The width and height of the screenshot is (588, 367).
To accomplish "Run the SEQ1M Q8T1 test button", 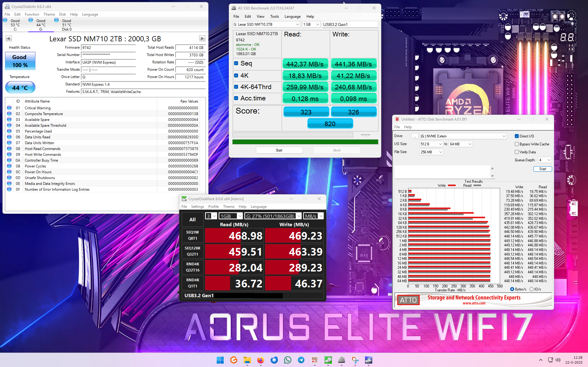I will tap(192, 235).
